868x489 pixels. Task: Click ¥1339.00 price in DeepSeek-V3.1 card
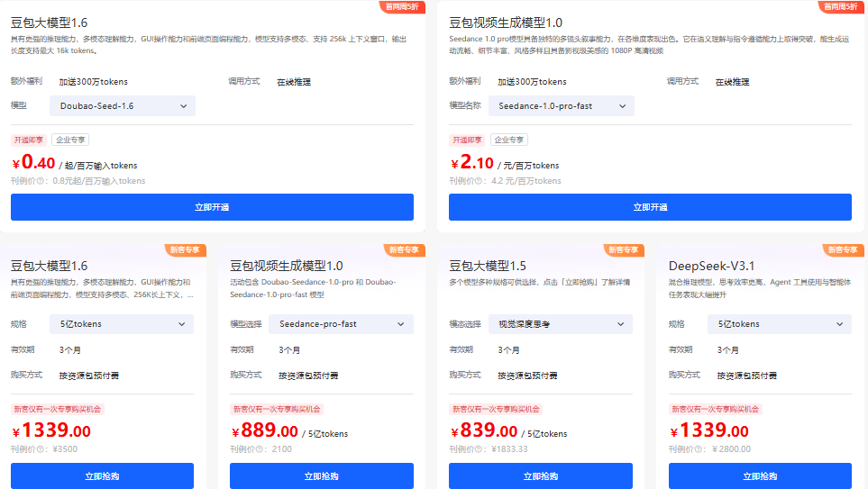point(709,430)
